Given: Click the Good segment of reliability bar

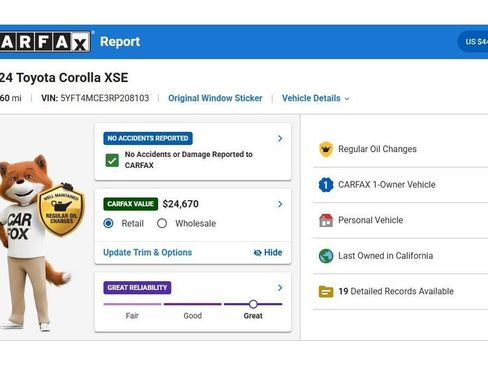Looking at the screenshot, I should coord(193,304).
